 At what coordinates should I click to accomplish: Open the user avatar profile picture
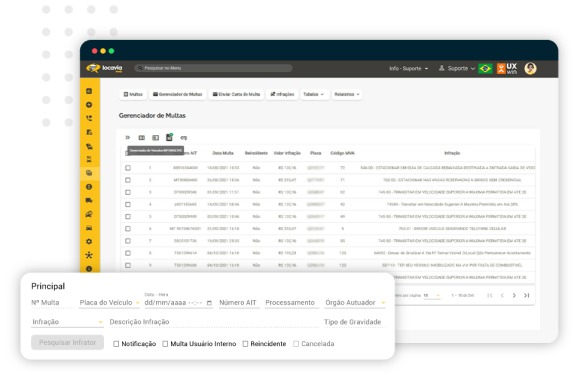coord(530,68)
